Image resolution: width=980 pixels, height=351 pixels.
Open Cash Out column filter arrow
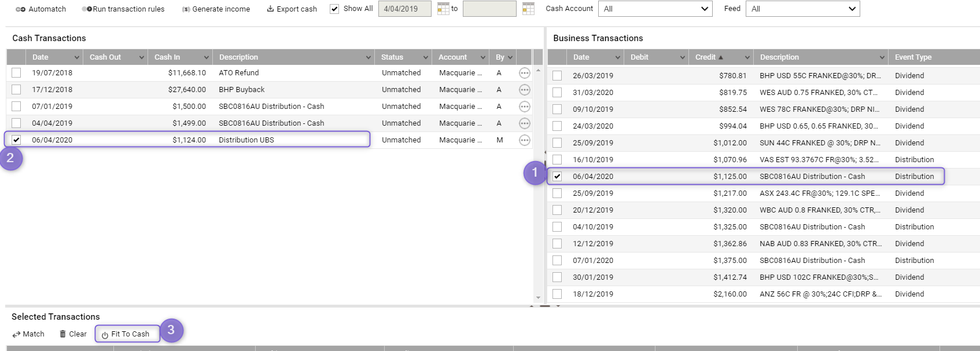pyautogui.click(x=142, y=57)
